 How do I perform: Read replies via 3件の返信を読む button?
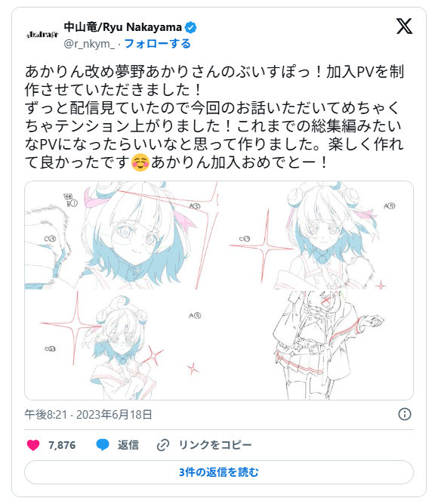pos(219,472)
